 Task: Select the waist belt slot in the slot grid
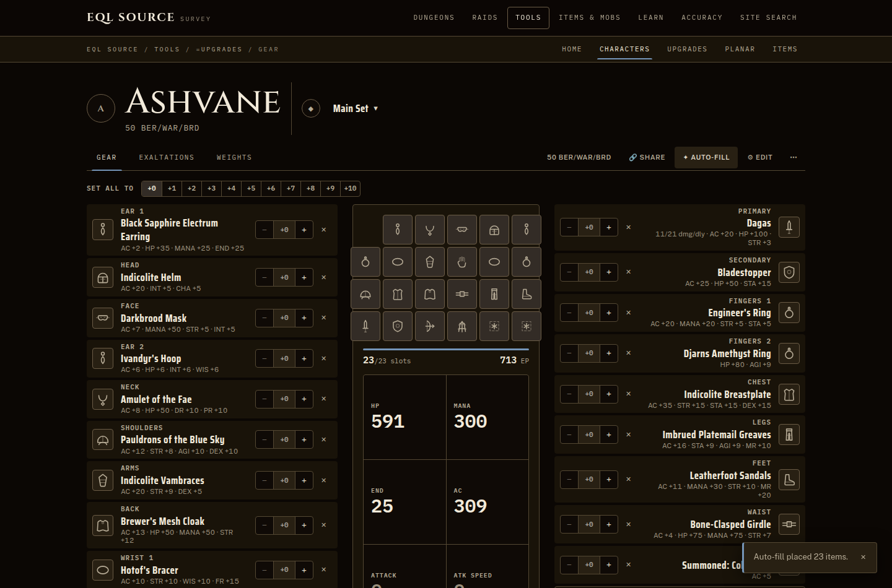coord(462,295)
